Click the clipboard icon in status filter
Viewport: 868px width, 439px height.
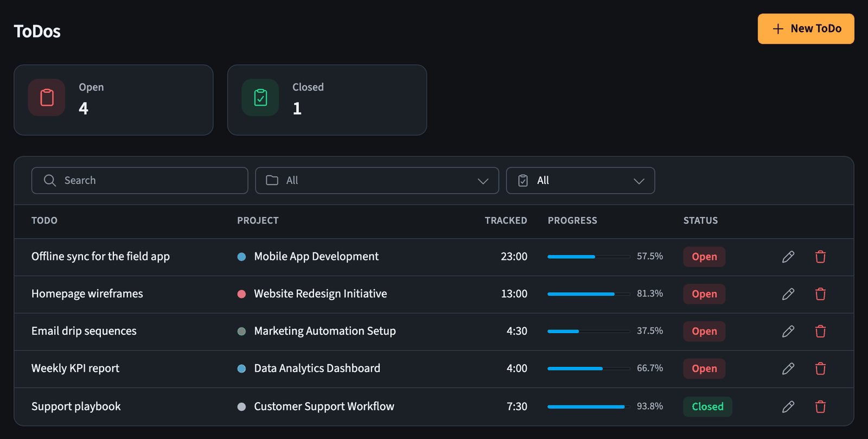click(x=523, y=181)
